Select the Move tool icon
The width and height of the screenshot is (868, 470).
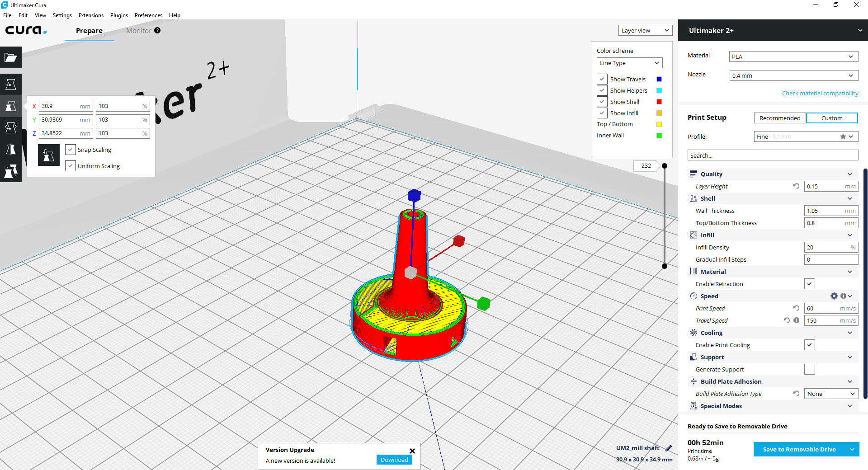[11, 85]
